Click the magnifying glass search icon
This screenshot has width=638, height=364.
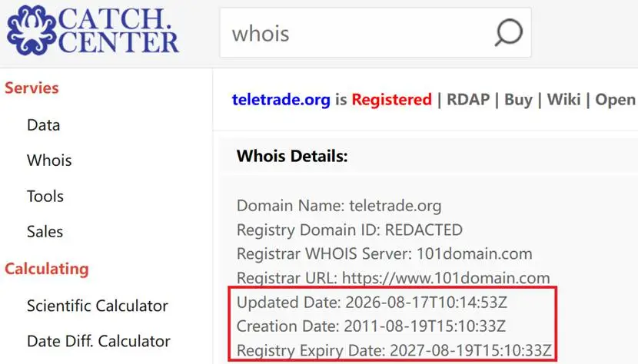tap(508, 32)
